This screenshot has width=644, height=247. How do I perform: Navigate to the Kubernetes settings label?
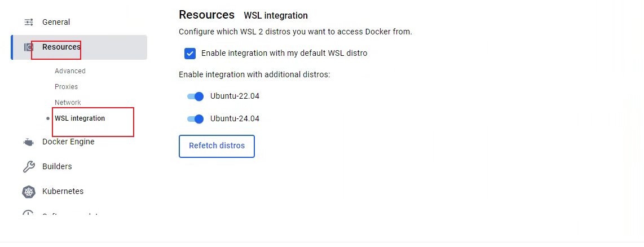(63, 192)
